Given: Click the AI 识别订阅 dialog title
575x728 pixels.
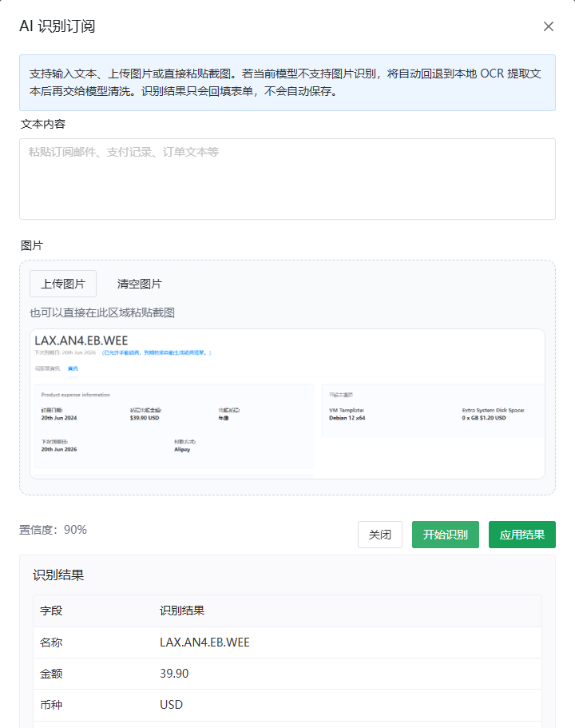Looking at the screenshot, I should (x=57, y=26).
